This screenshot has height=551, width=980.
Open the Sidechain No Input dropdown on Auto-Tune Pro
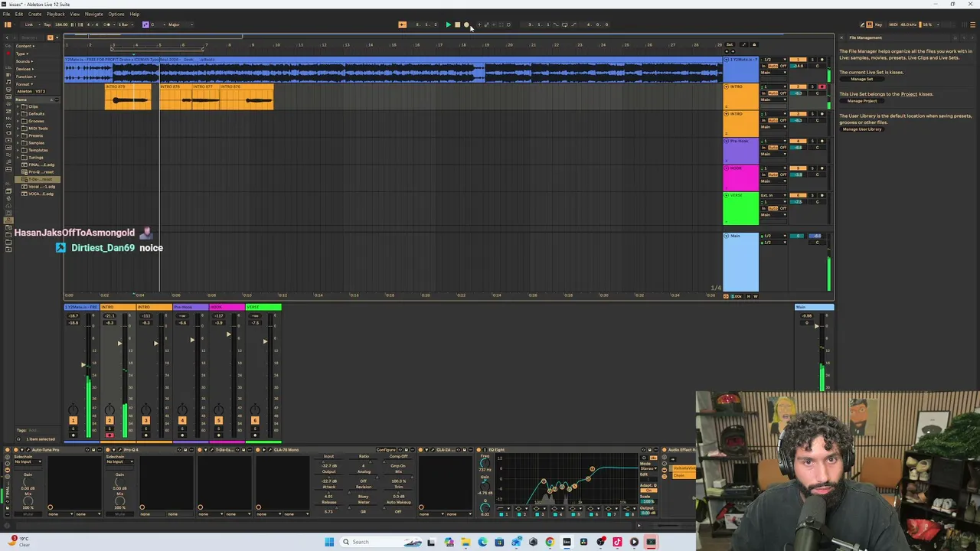pyautogui.click(x=28, y=461)
